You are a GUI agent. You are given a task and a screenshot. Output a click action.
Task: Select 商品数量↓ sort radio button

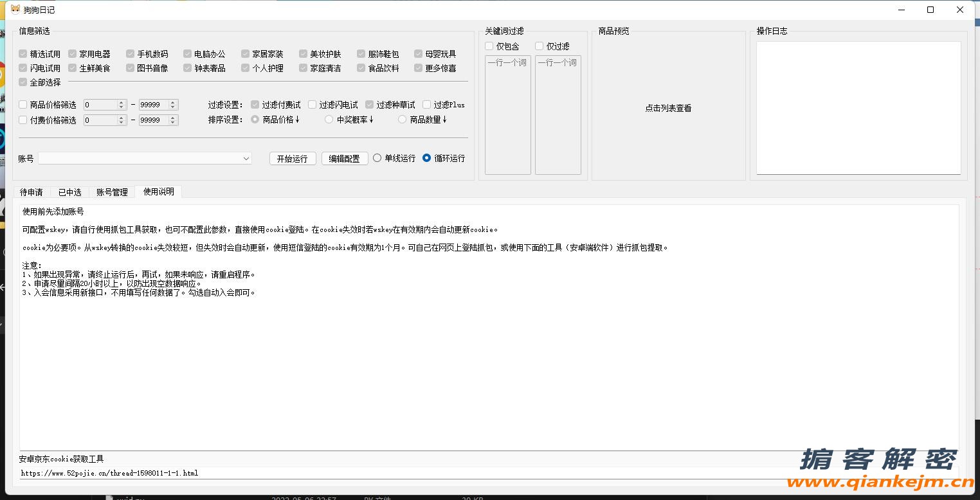pos(402,120)
